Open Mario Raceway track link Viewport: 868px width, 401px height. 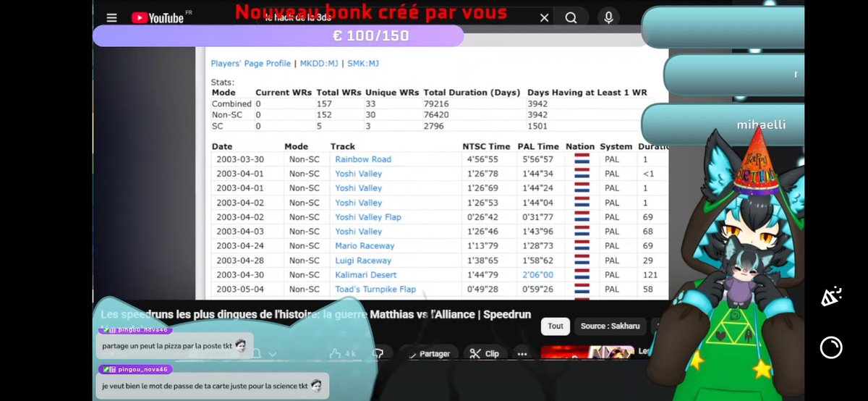tap(365, 246)
